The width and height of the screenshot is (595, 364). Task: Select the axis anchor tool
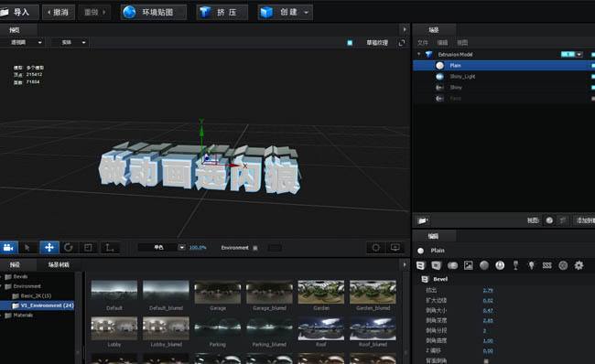pyautogui.click(x=110, y=248)
